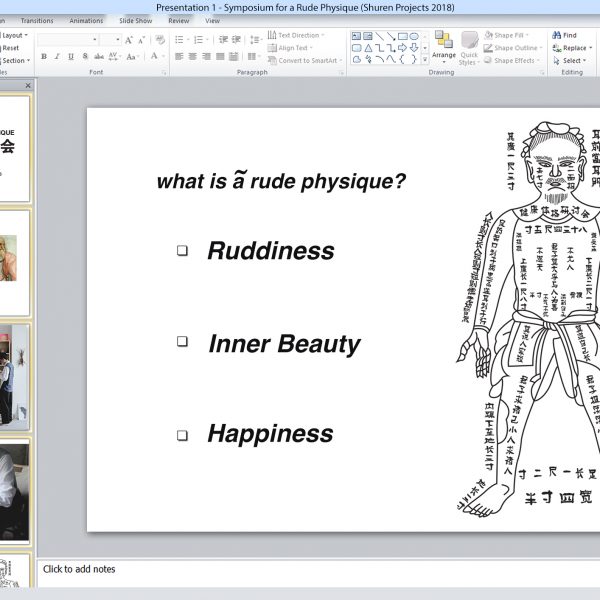Select the bulleted list icon

tap(180, 40)
